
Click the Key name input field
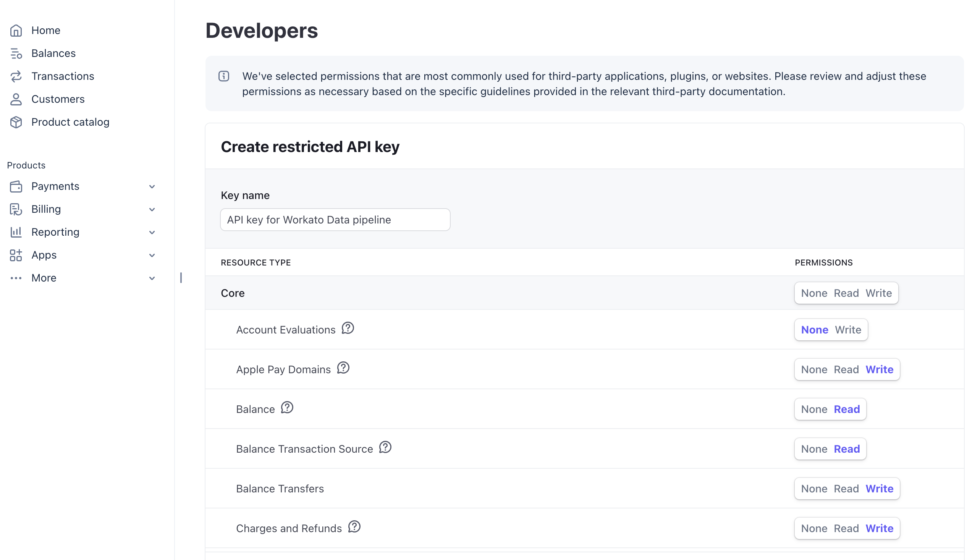[x=335, y=220]
